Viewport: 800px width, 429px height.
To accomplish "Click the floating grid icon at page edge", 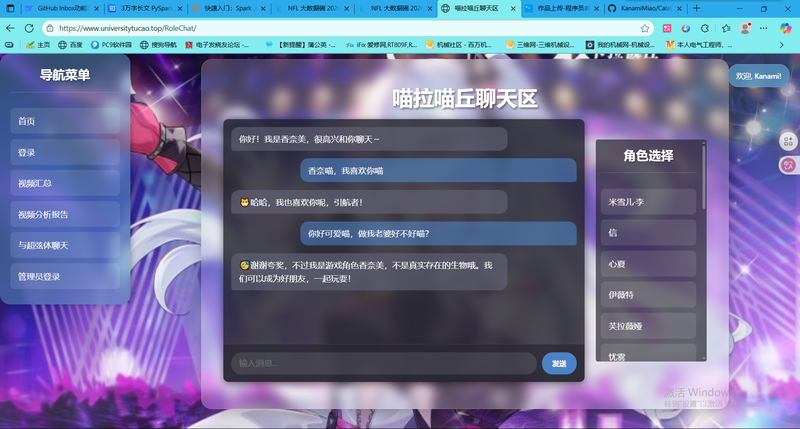I will click(788, 141).
